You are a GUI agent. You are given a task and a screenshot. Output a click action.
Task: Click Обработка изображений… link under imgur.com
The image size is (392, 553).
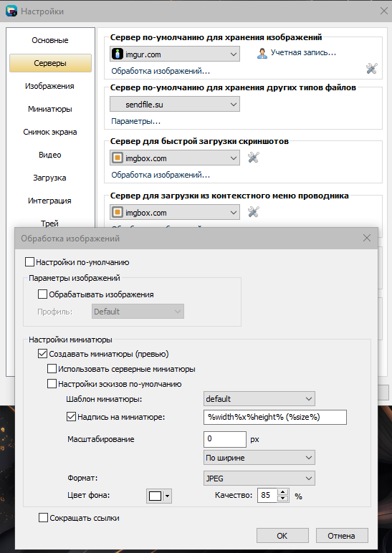click(x=161, y=71)
